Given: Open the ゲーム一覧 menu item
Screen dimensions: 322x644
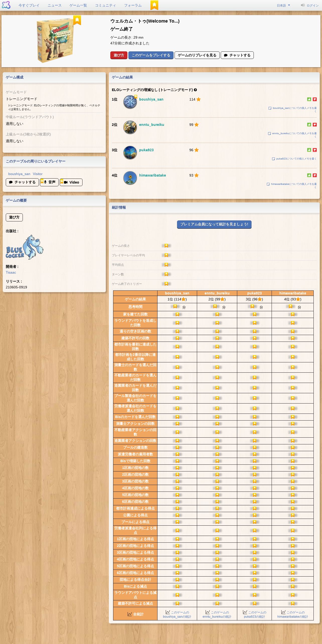Looking at the screenshot, I should 78,5.
